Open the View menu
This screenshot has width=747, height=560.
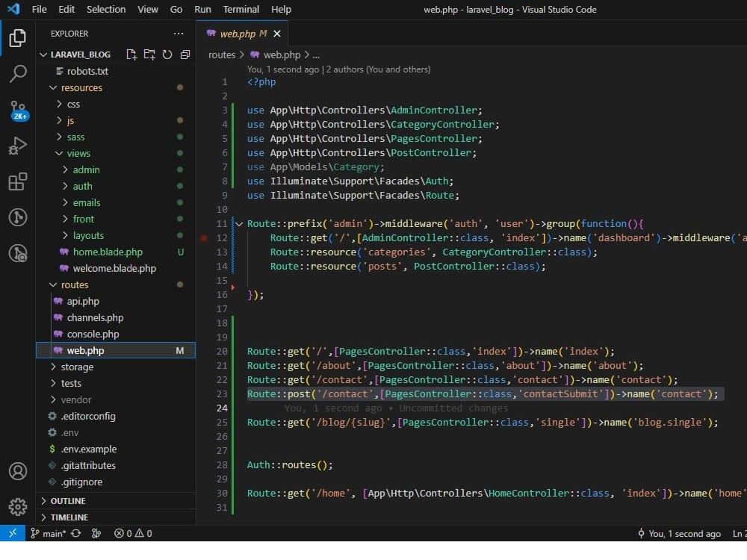(x=148, y=9)
